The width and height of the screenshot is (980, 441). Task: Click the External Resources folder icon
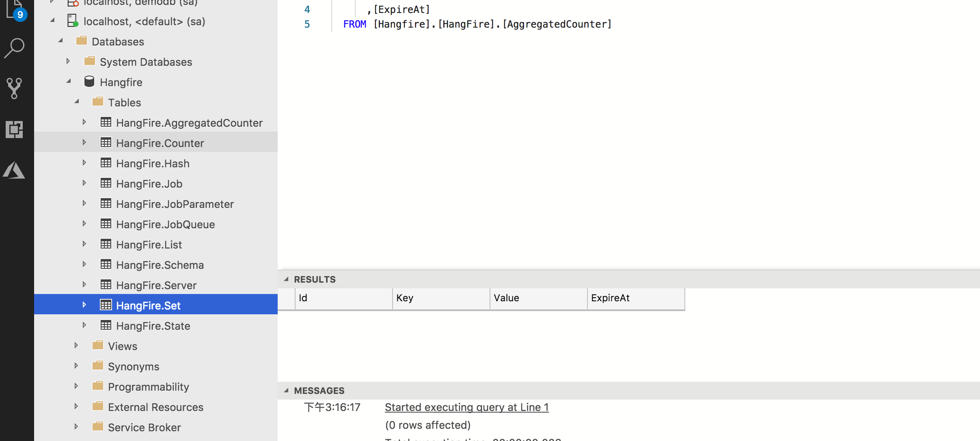click(x=98, y=406)
